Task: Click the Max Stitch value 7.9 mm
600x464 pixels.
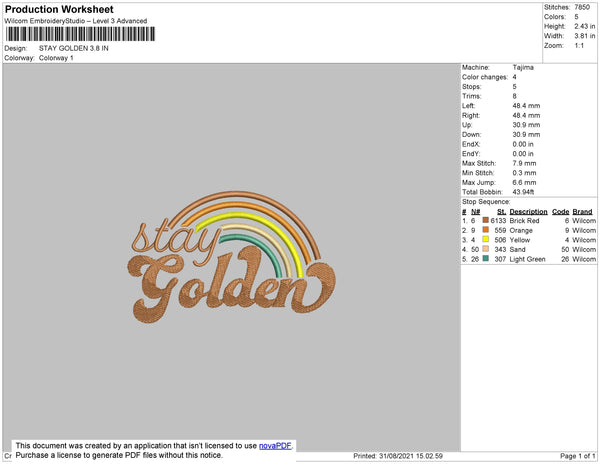Action: 524,163
